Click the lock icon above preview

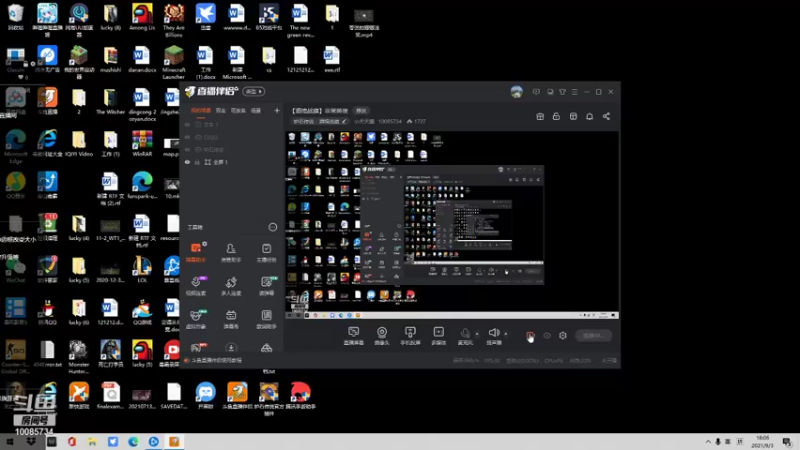coord(556,116)
